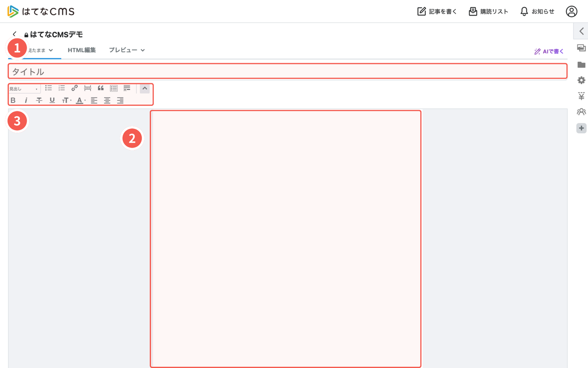The image size is (588, 368).
Task: Toggle bold formatting
Action: [x=13, y=100]
